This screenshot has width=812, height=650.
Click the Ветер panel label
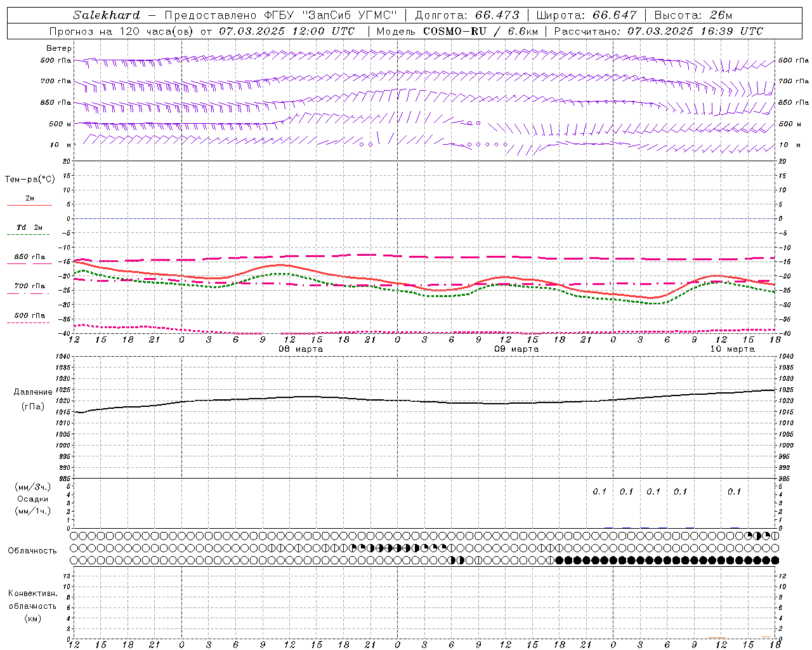pyautogui.click(x=59, y=48)
